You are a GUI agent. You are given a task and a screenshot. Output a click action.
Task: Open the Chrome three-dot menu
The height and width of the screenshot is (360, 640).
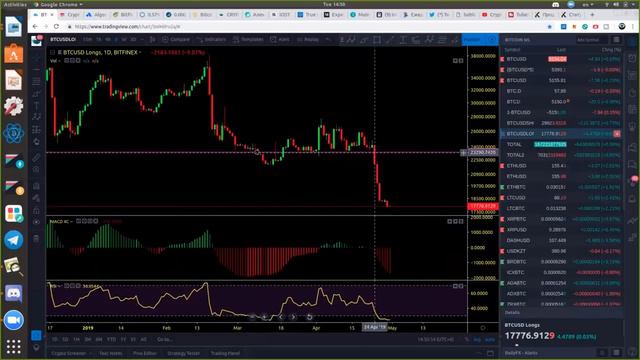click(633, 27)
